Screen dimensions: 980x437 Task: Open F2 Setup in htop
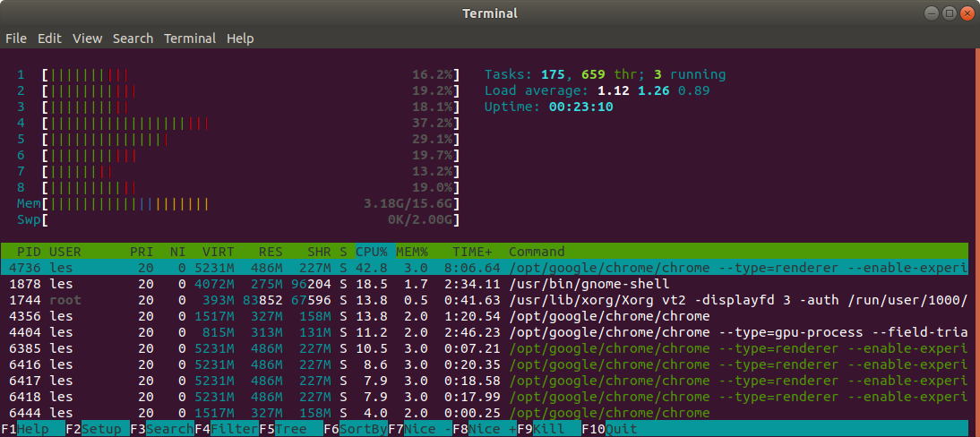point(97,430)
